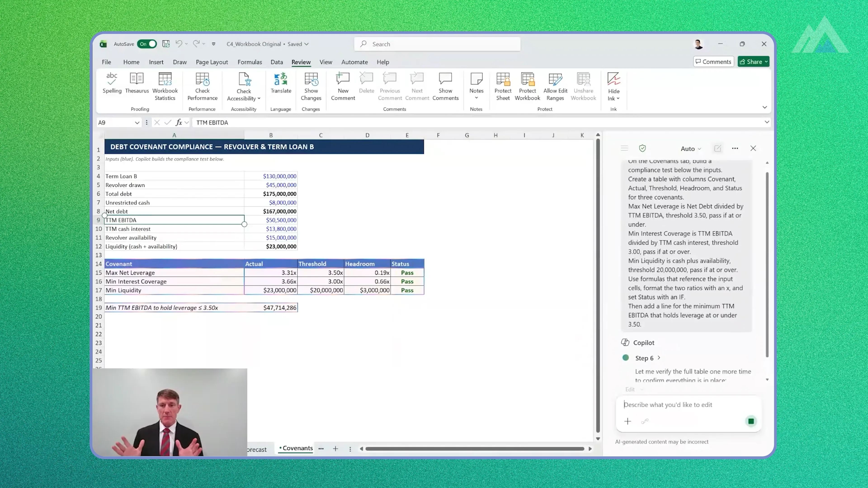Close the Copilot pane
This screenshot has height=488, width=868.
pyautogui.click(x=753, y=148)
